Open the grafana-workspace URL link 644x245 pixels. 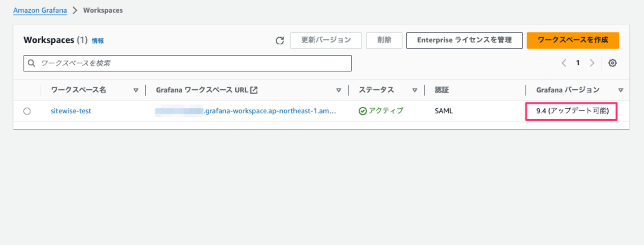pos(245,111)
